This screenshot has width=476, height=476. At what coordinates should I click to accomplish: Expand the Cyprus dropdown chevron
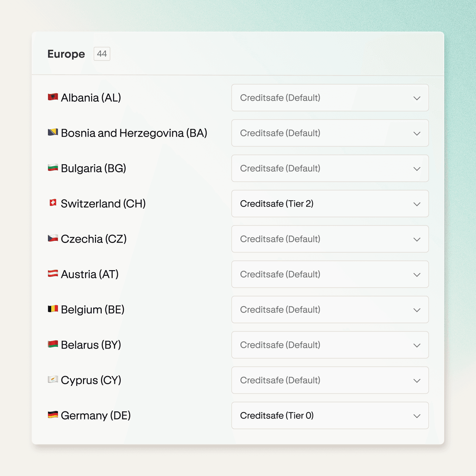[417, 381]
